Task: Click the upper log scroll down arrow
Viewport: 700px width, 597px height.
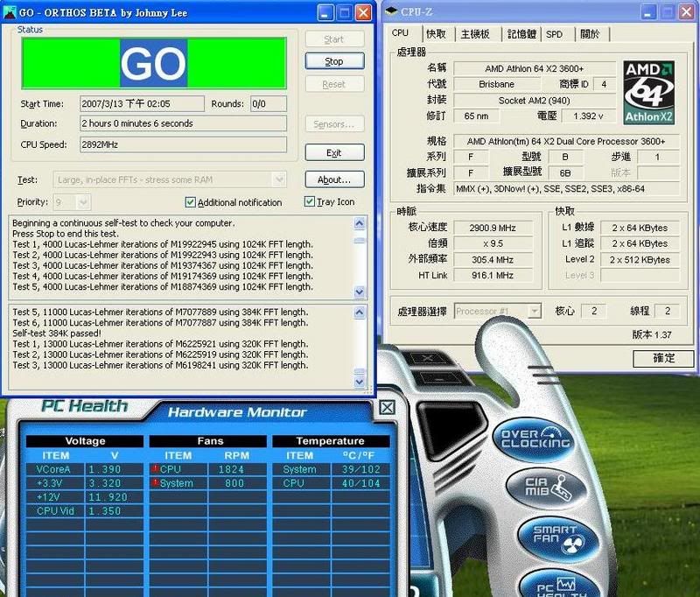Action: (360, 292)
